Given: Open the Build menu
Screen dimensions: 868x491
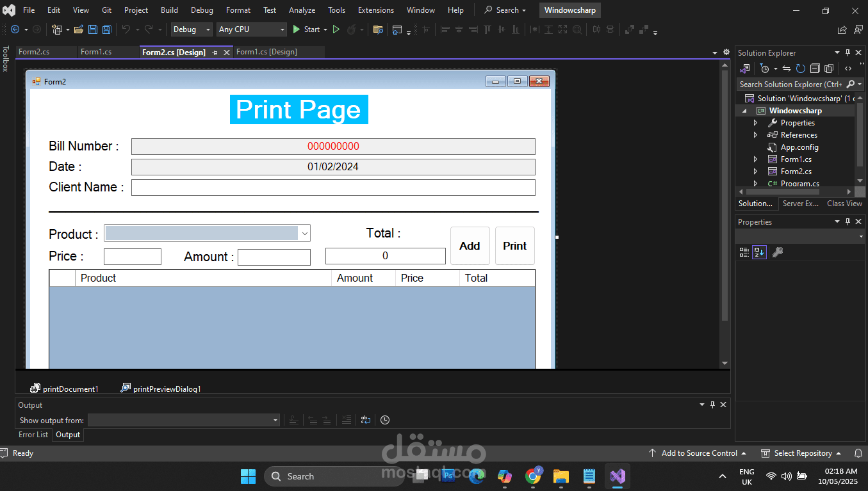Looking at the screenshot, I should tap(169, 10).
